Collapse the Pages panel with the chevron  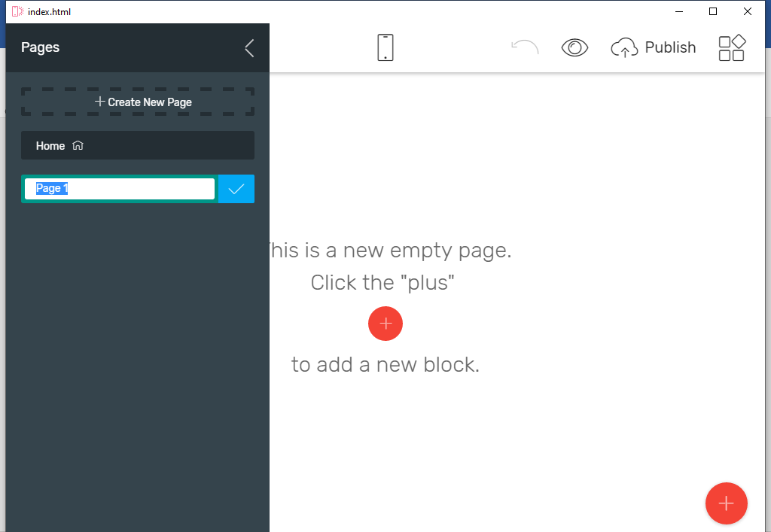249,48
